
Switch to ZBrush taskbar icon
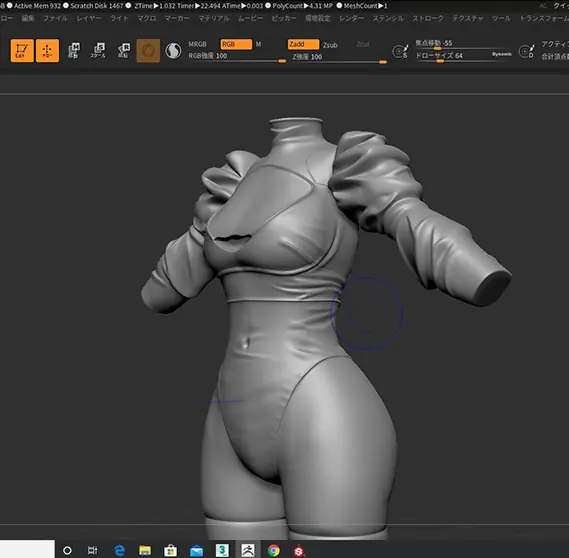248,550
